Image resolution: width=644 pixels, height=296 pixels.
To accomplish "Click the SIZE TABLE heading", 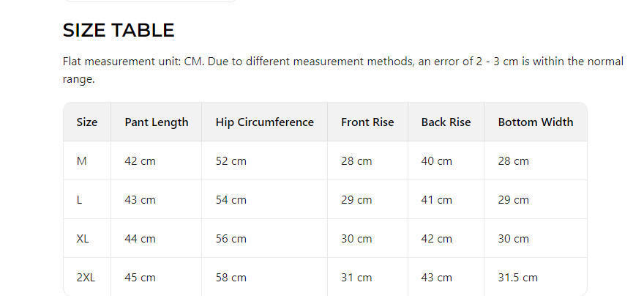I will 119,30.
